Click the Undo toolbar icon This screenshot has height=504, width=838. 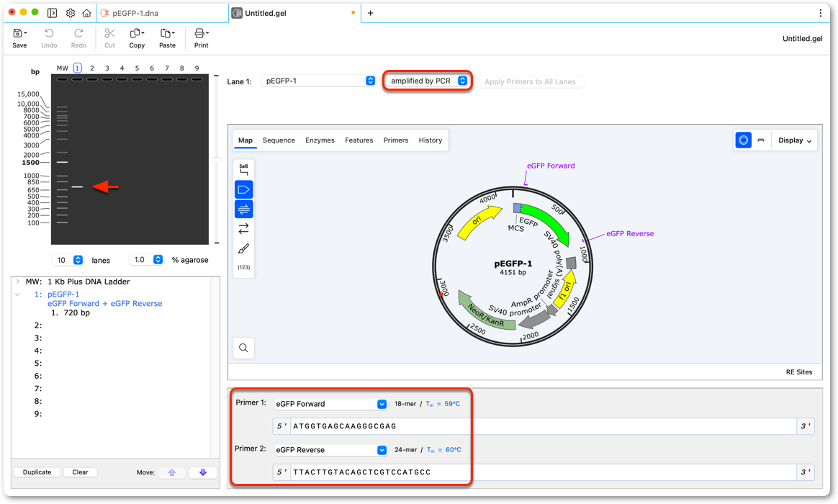click(49, 33)
